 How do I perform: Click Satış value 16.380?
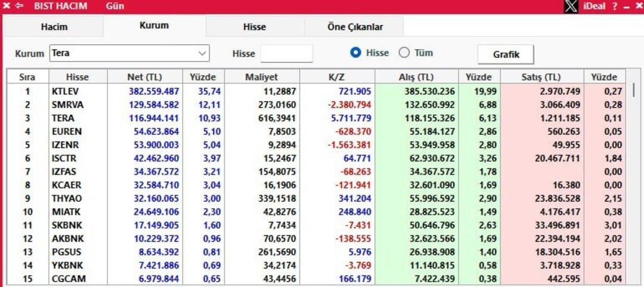pos(566,185)
